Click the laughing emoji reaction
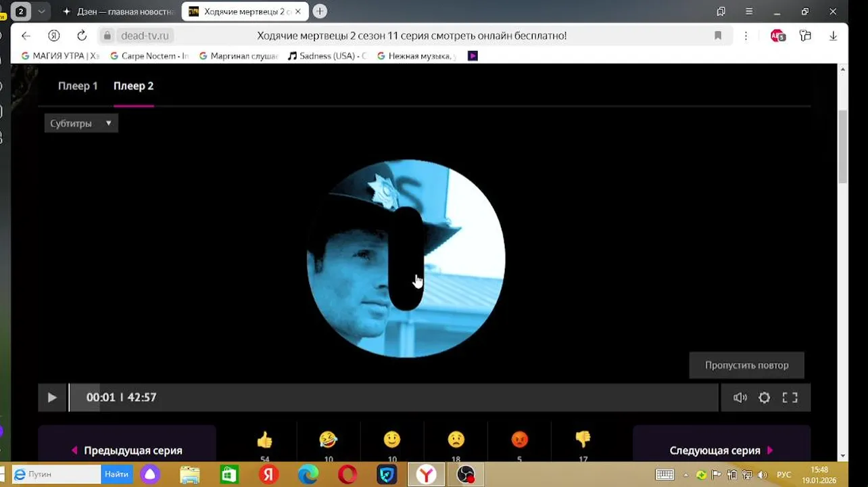This screenshot has height=487, width=868. click(x=329, y=440)
